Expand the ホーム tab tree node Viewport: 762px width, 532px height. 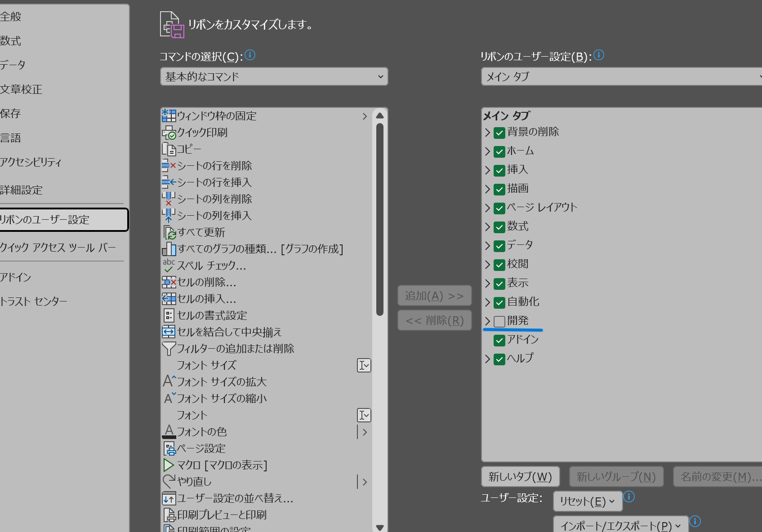pyautogui.click(x=487, y=151)
